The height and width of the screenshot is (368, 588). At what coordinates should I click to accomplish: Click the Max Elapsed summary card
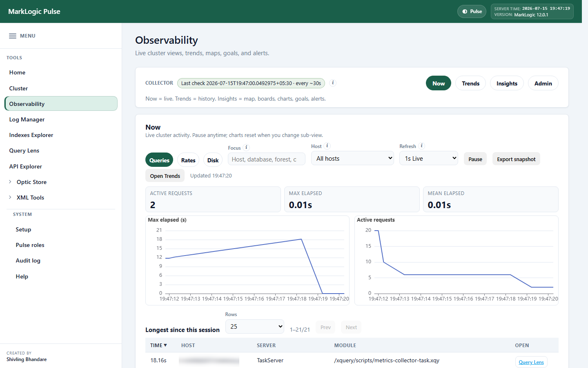352,199
